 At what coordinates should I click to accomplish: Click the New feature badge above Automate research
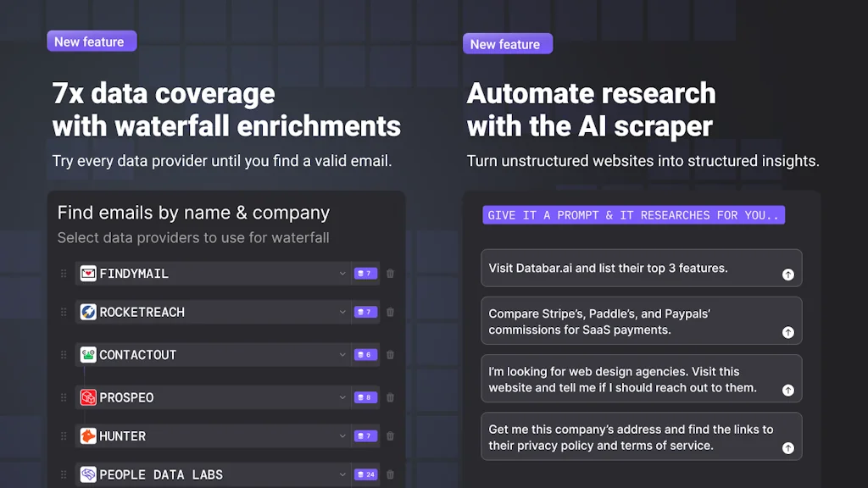(x=508, y=43)
